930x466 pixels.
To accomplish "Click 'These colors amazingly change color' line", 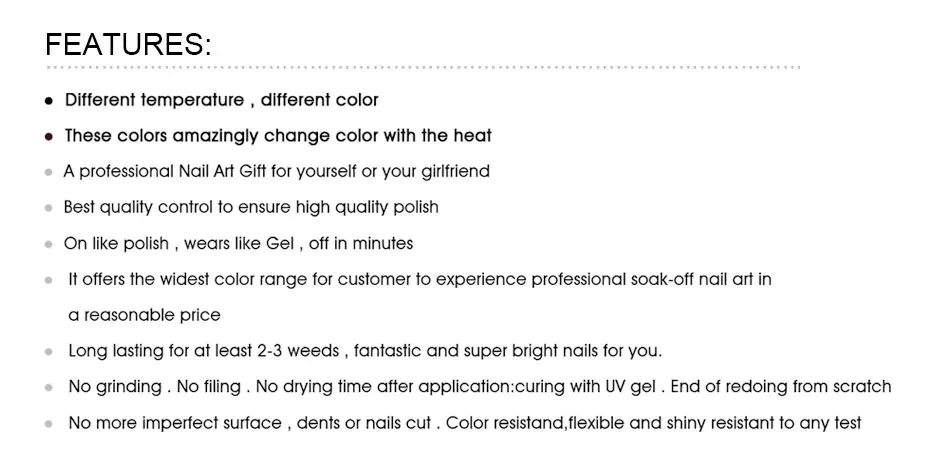I will pyautogui.click(x=278, y=136).
